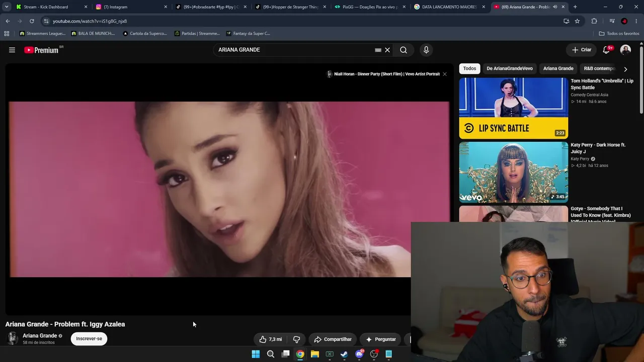Image resolution: width=644 pixels, height=362 pixels.
Task: Open BALA DE MUNICH bookmark
Action: (94, 34)
